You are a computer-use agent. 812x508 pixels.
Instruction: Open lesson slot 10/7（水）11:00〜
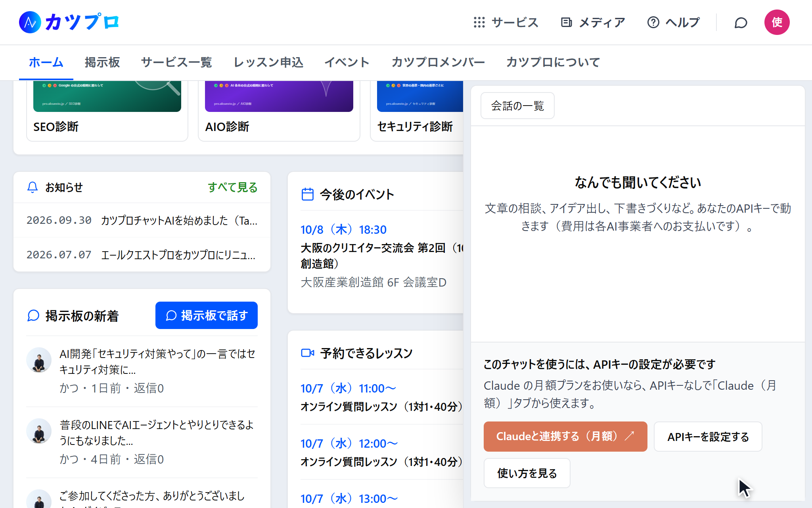(x=348, y=388)
